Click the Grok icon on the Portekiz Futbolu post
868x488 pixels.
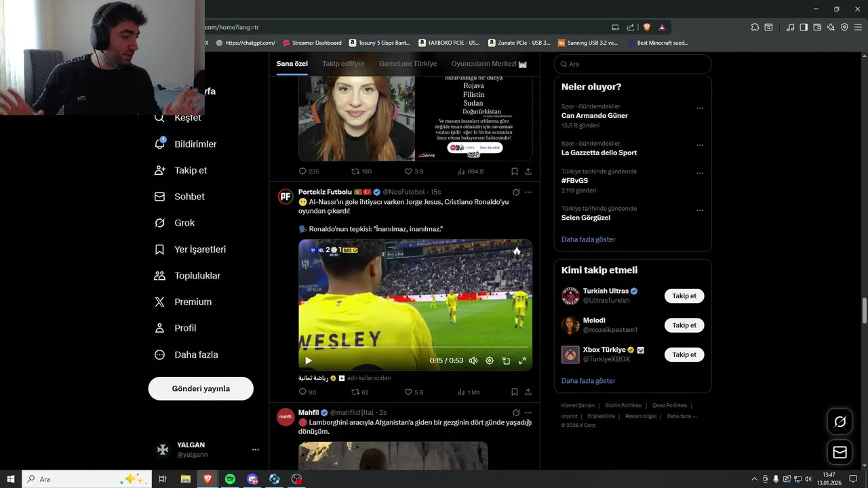[x=516, y=192]
